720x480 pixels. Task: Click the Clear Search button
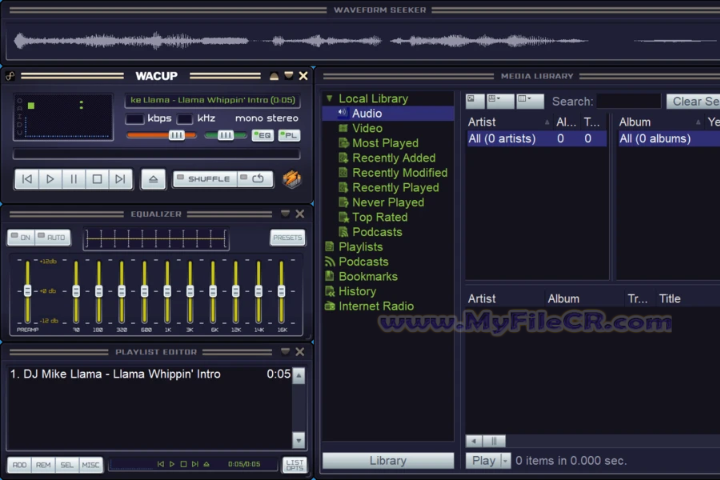694,102
